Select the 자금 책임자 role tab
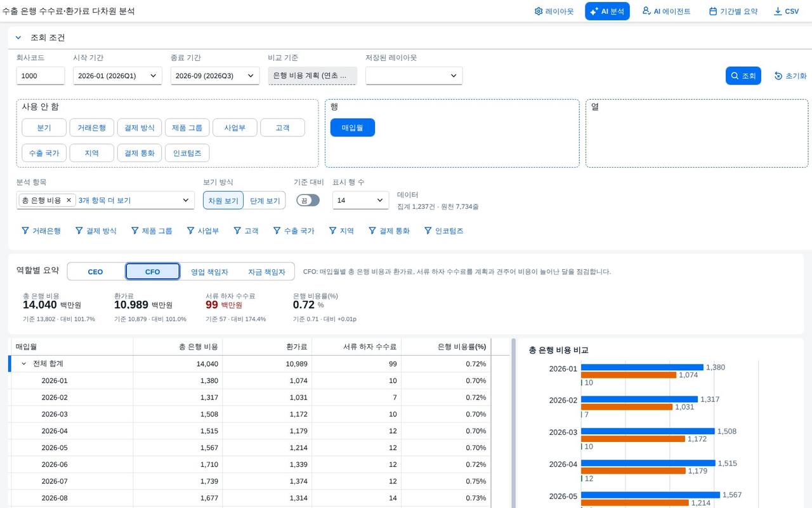 [266, 272]
